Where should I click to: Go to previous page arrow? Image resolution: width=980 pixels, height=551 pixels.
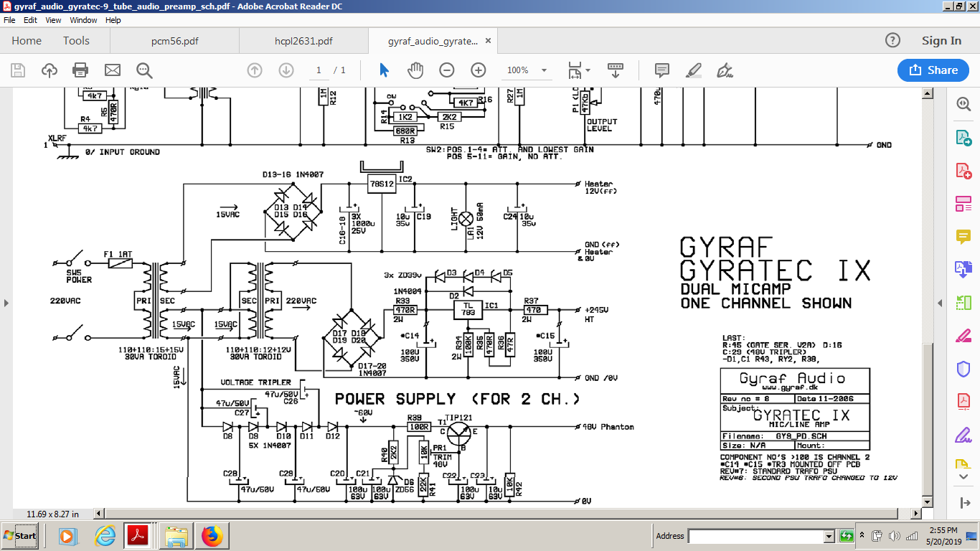point(255,70)
